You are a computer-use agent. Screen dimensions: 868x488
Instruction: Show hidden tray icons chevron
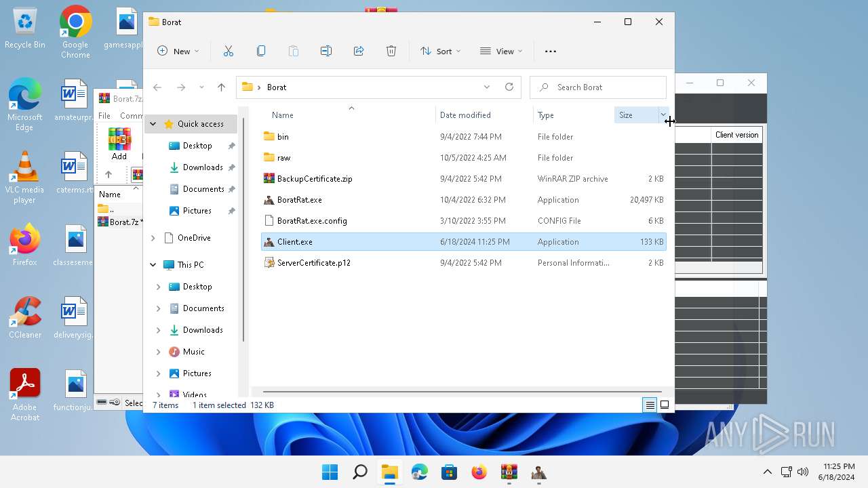768,472
